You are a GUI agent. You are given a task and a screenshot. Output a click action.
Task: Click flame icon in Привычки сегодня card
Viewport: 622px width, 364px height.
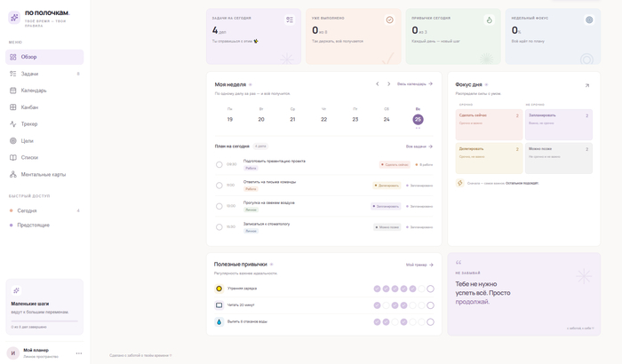pos(489,20)
